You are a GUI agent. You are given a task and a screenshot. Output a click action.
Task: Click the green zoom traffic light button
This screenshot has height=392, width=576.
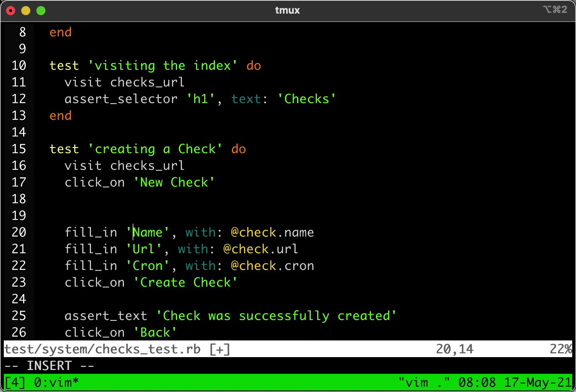point(41,11)
